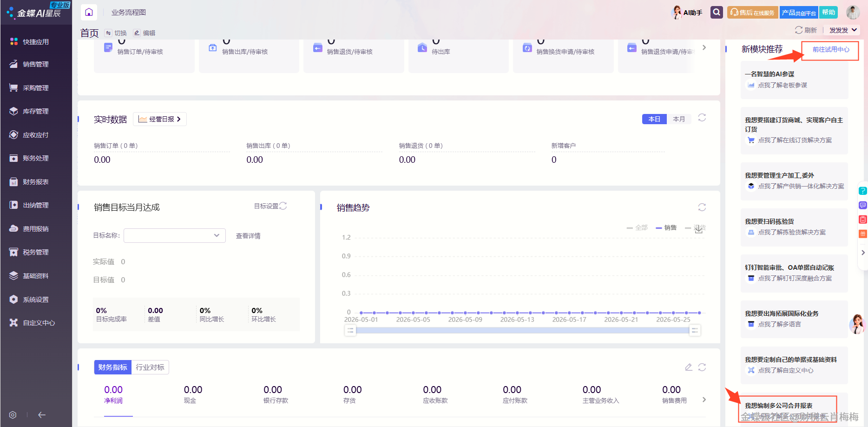Refresh the 实时数据 panel
Viewport: 868px width, 427px height.
(702, 118)
